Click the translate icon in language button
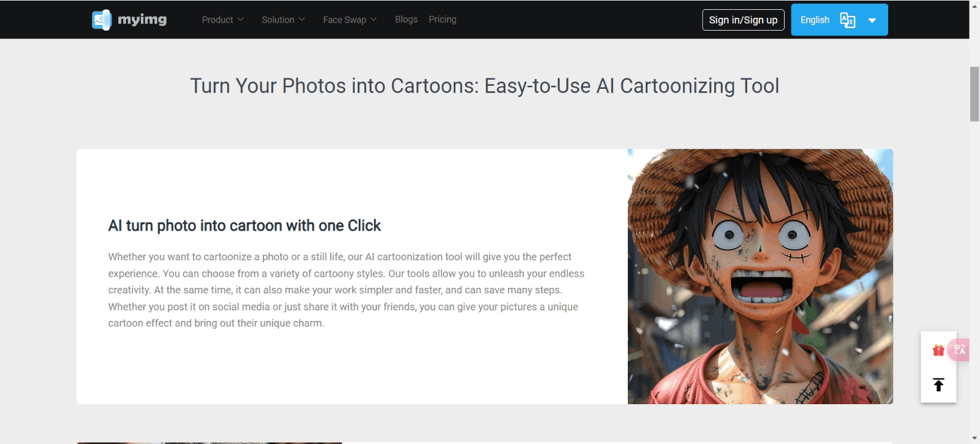980x444 pixels. pyautogui.click(x=847, y=20)
